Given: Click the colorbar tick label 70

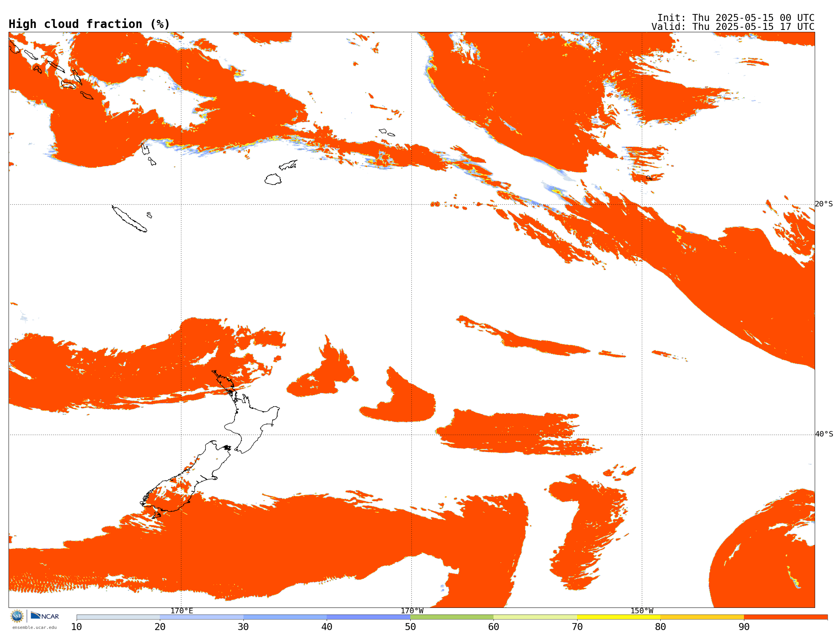Looking at the screenshot, I should point(577,627).
